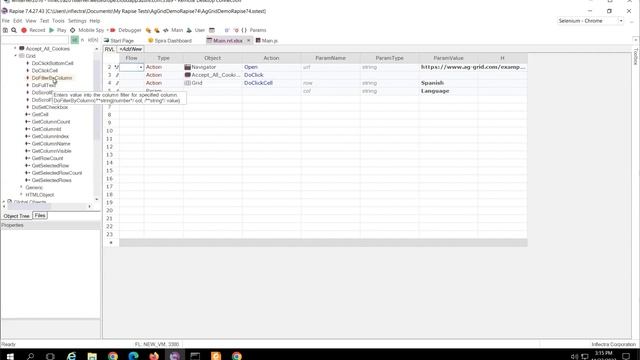The width and height of the screenshot is (640, 360).
Task: Click the Spanish ParamValue cell
Action: point(449,83)
